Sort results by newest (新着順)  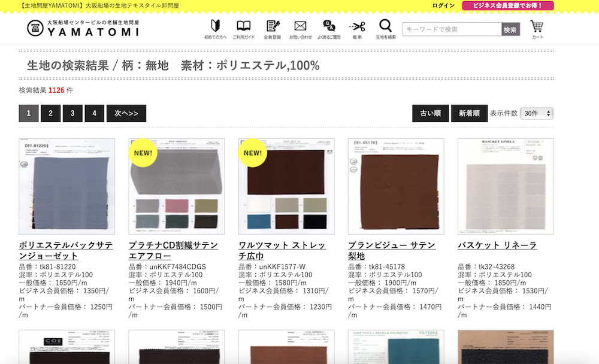[469, 113]
